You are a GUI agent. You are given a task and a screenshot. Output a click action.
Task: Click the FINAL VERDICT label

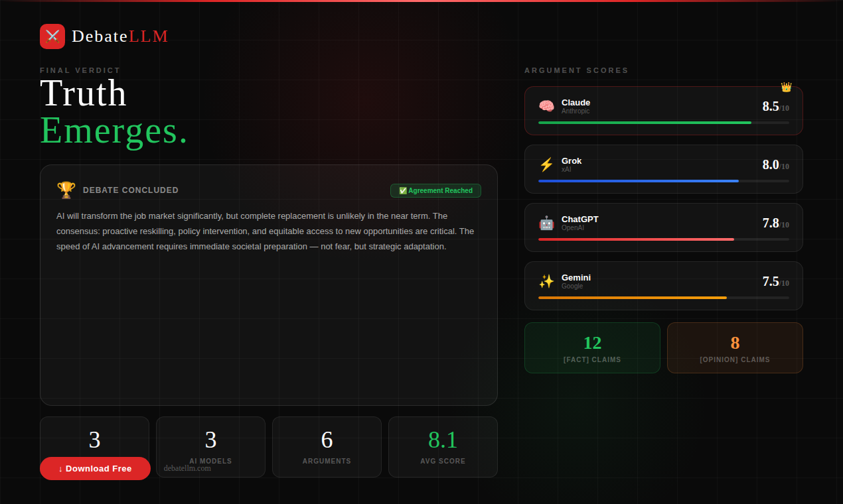click(x=80, y=70)
